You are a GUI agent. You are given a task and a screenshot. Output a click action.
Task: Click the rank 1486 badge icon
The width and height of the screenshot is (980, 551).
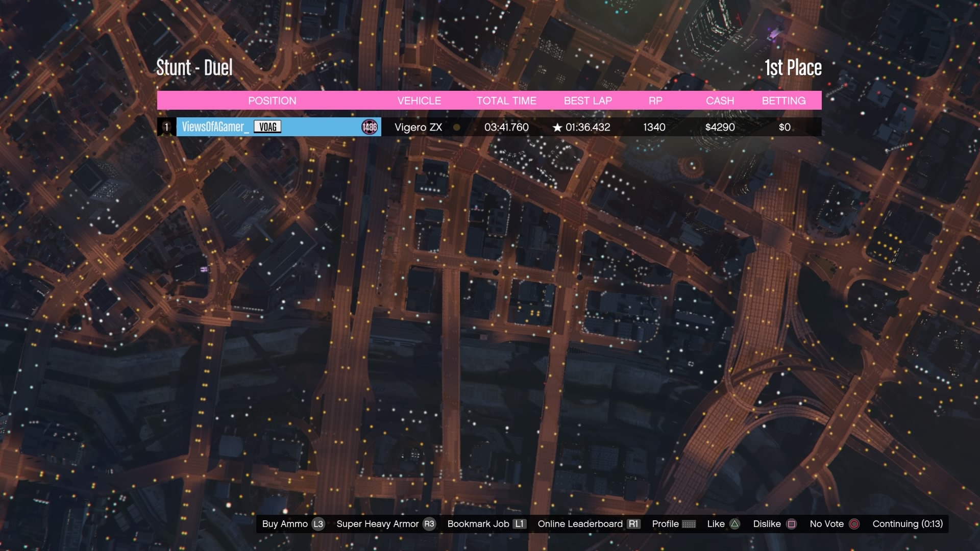(370, 127)
